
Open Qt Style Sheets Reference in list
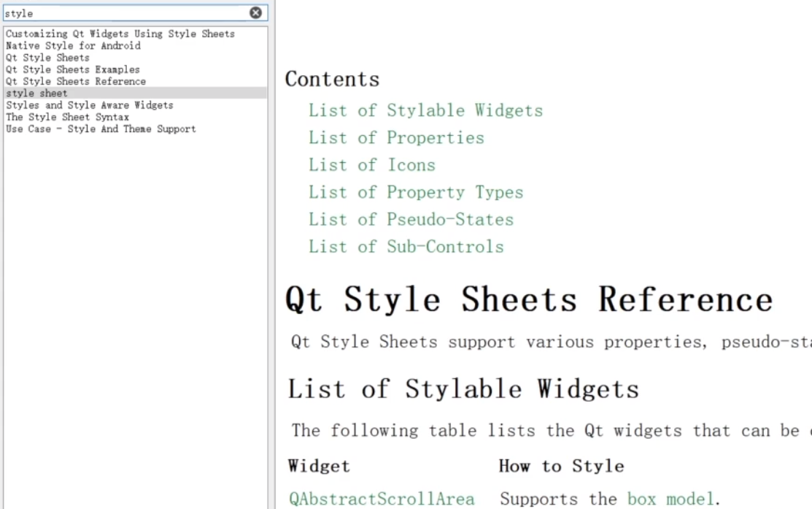click(76, 81)
